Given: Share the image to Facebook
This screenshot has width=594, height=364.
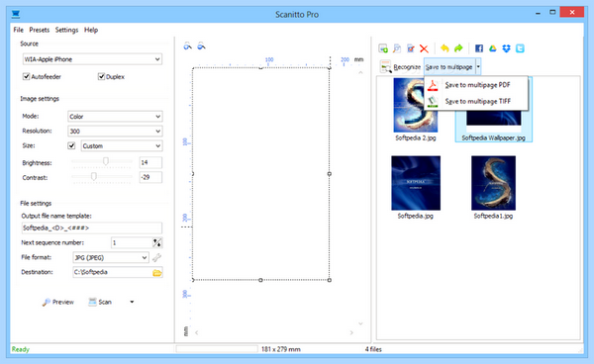Looking at the screenshot, I should click(479, 48).
